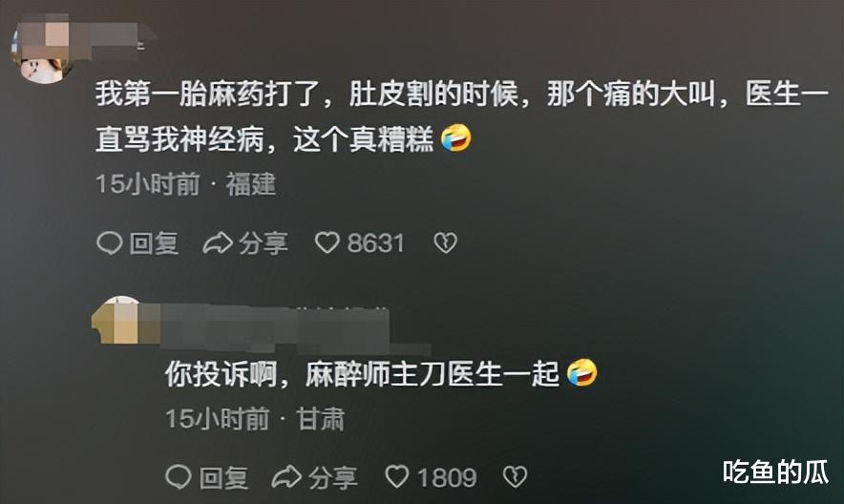Viewport: 844px width, 504px height.
Task: Click the laughing emoji after 这个真糟糕
Action: point(456,138)
